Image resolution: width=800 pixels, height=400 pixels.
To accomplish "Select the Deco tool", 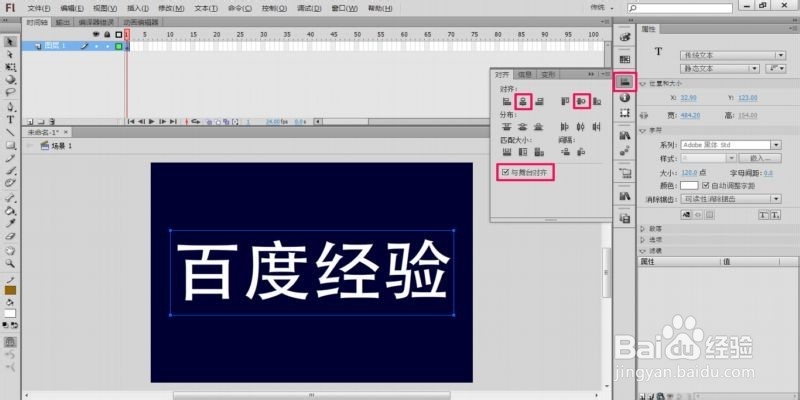I will (x=10, y=183).
